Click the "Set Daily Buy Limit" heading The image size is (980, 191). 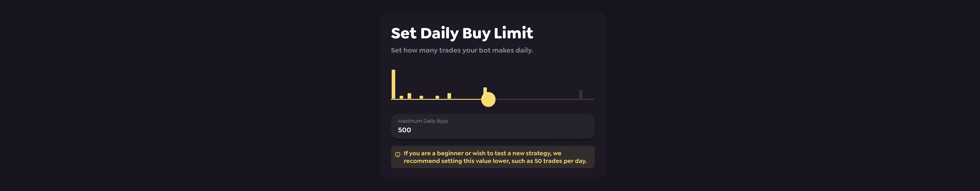tap(462, 33)
